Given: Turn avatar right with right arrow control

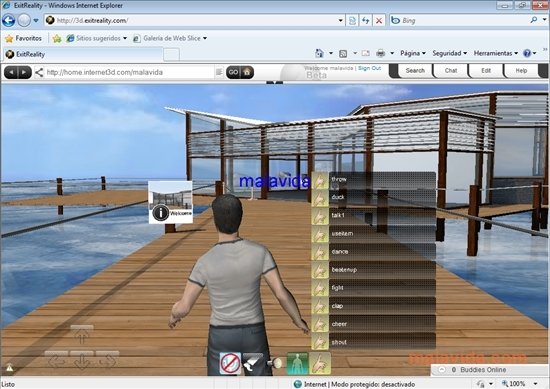Looking at the screenshot, I should pyautogui.click(x=107, y=361).
